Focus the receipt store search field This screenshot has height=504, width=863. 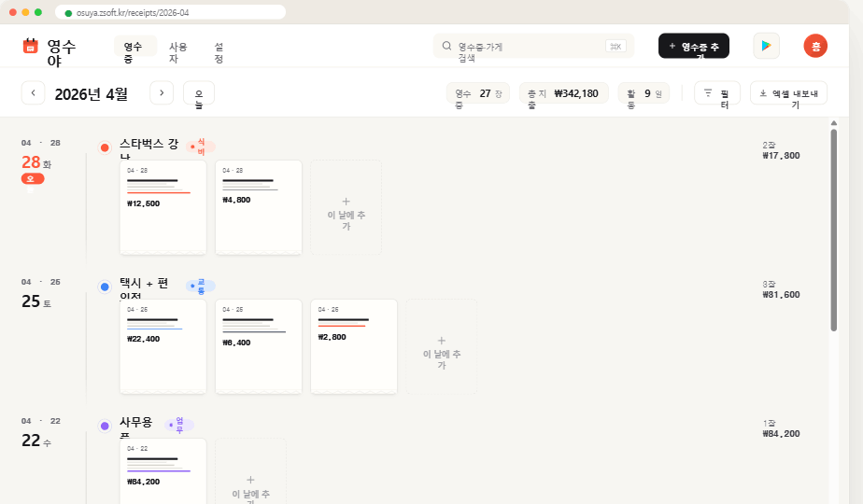pyautogui.click(x=533, y=46)
